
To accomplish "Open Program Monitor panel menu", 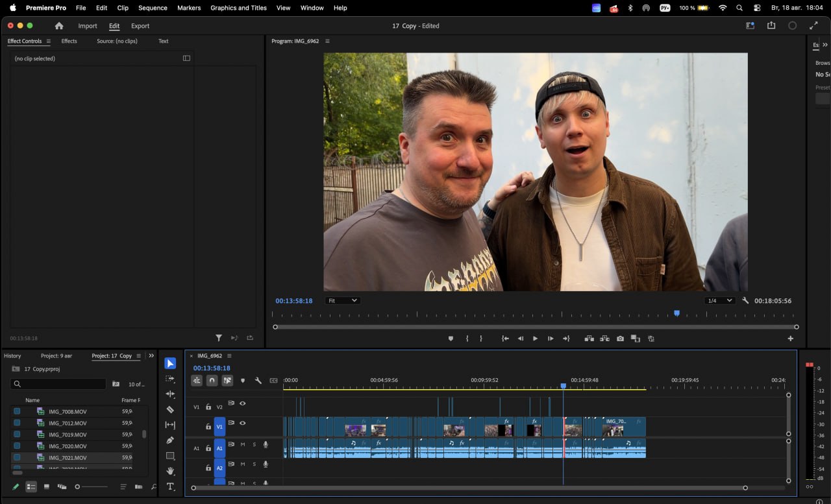I will click(x=327, y=42).
